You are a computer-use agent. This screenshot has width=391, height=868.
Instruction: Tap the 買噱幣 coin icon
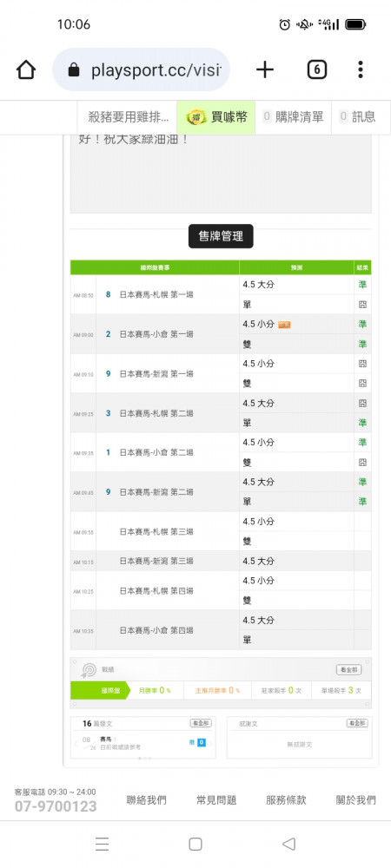[196, 117]
